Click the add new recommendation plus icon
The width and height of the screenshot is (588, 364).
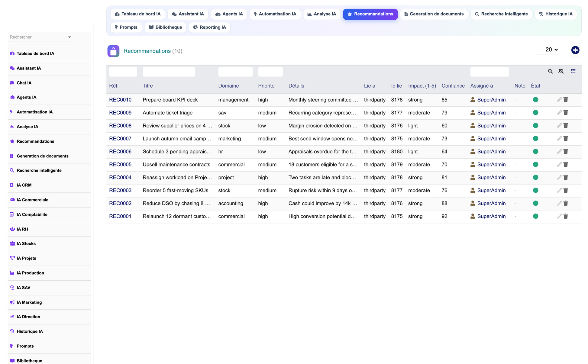point(575,50)
